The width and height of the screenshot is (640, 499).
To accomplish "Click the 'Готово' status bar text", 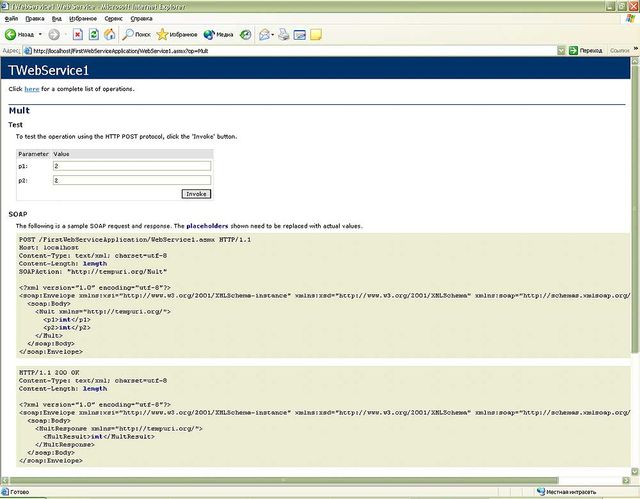I will click(x=20, y=492).
